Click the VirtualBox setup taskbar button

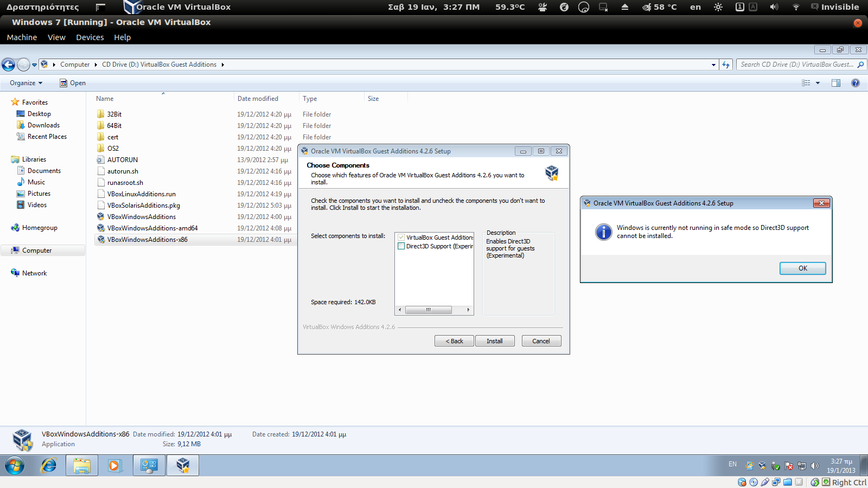[x=183, y=466]
